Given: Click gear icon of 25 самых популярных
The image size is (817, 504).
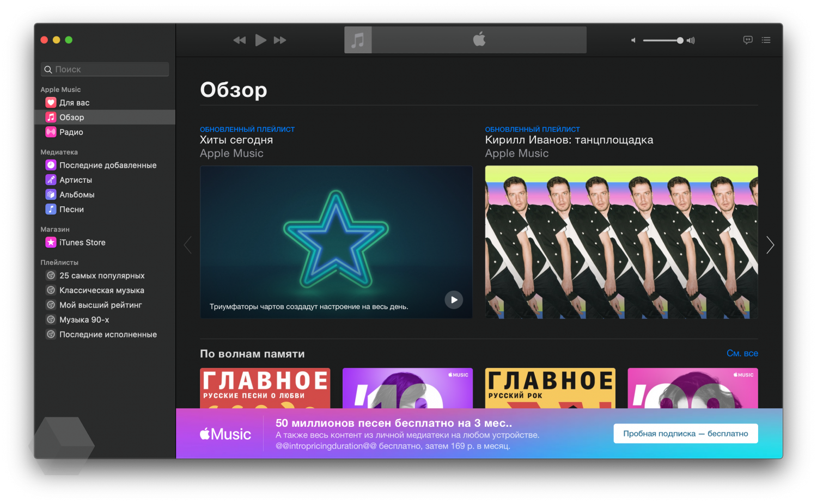Looking at the screenshot, I should pyautogui.click(x=51, y=275).
